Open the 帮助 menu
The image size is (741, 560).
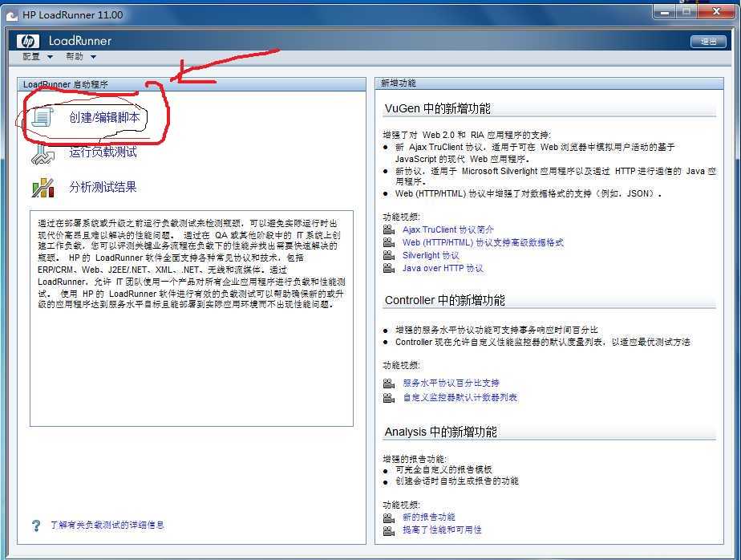coord(75,57)
